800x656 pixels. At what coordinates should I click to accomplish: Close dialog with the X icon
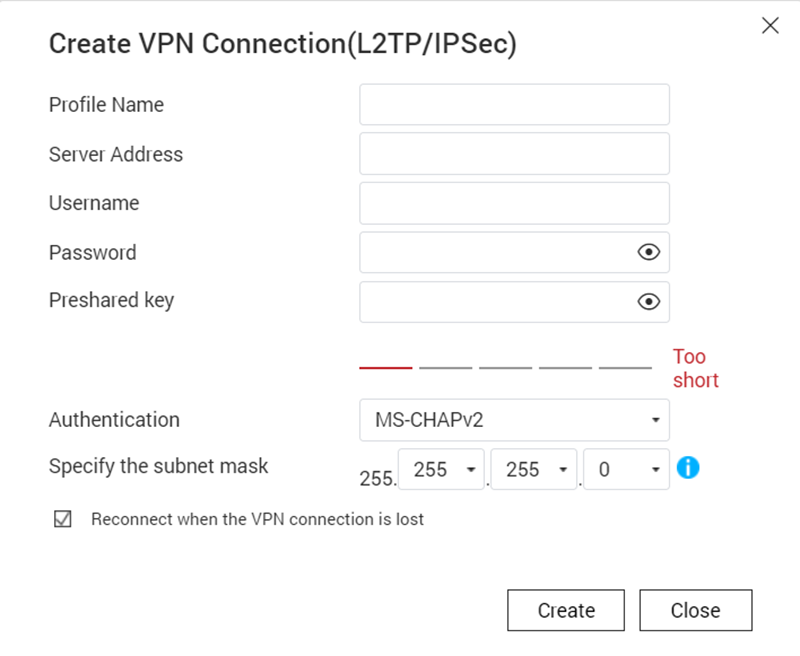click(x=770, y=26)
